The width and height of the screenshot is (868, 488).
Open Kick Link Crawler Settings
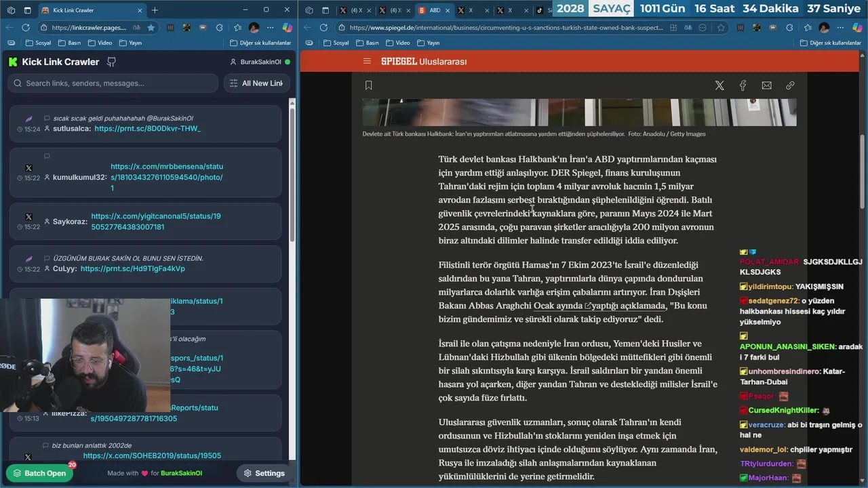tap(264, 473)
